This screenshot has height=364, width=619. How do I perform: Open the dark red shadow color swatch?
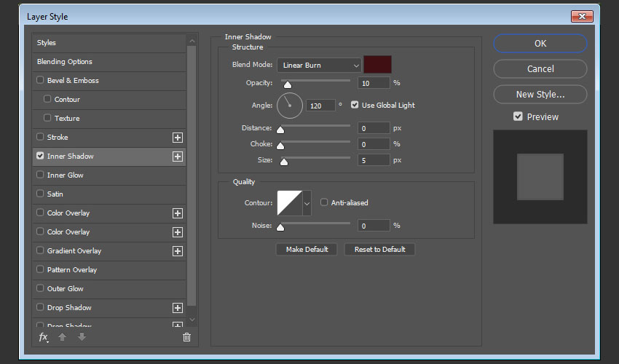[x=377, y=65]
